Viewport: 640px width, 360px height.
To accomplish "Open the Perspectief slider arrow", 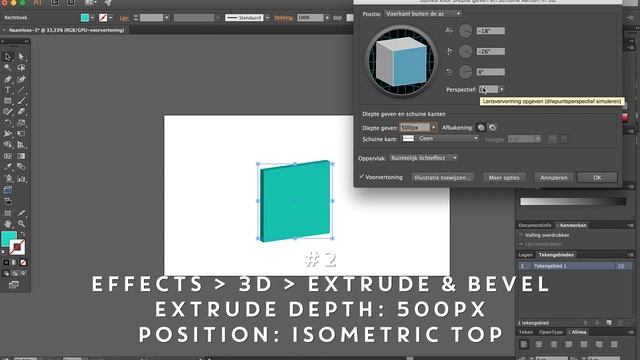I will point(502,89).
